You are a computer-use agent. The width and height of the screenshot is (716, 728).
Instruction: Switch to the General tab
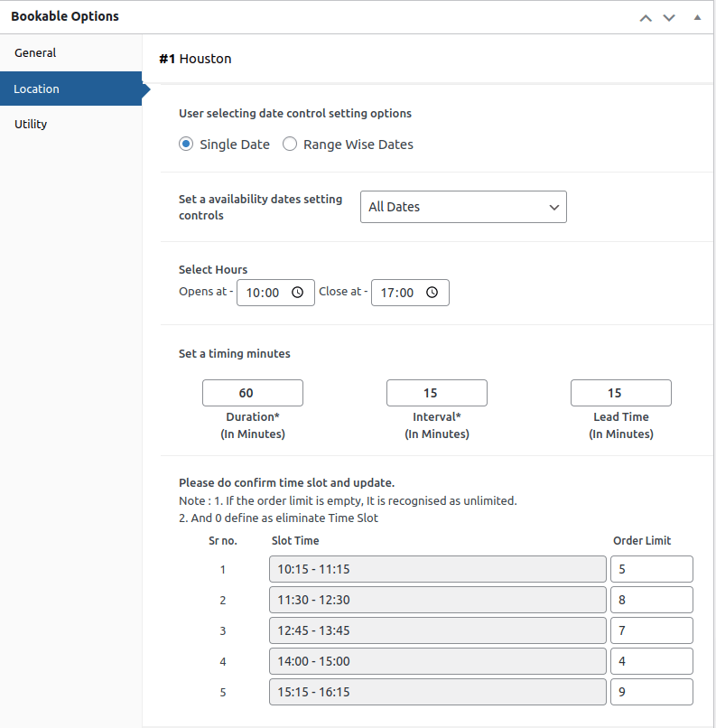[x=36, y=52]
